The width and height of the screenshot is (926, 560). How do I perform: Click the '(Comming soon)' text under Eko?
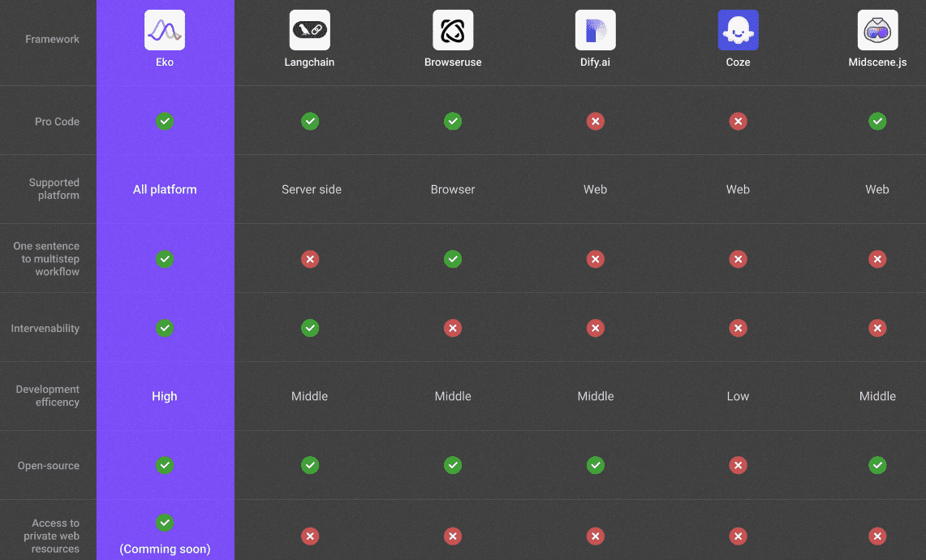click(x=165, y=549)
